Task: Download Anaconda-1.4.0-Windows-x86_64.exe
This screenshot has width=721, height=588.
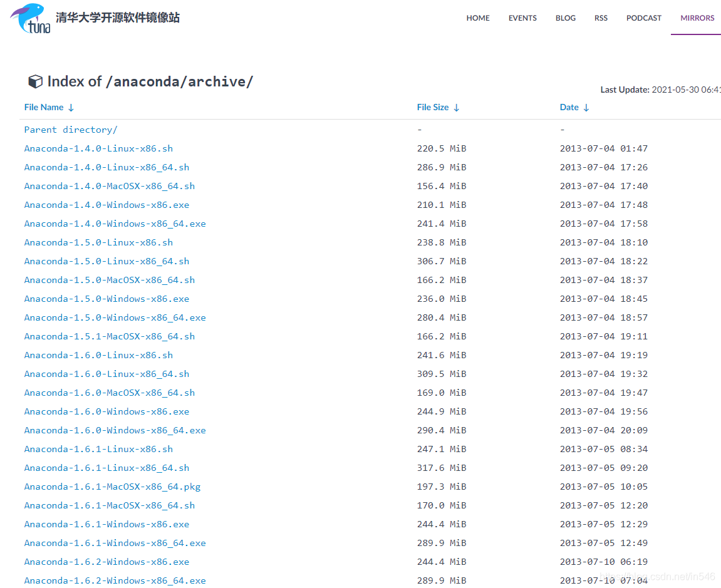Action: [x=115, y=224]
